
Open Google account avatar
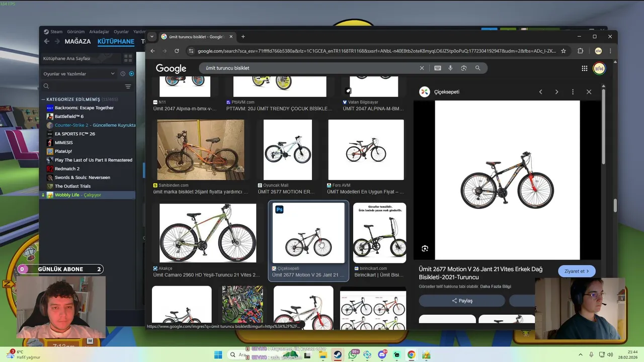[599, 68]
